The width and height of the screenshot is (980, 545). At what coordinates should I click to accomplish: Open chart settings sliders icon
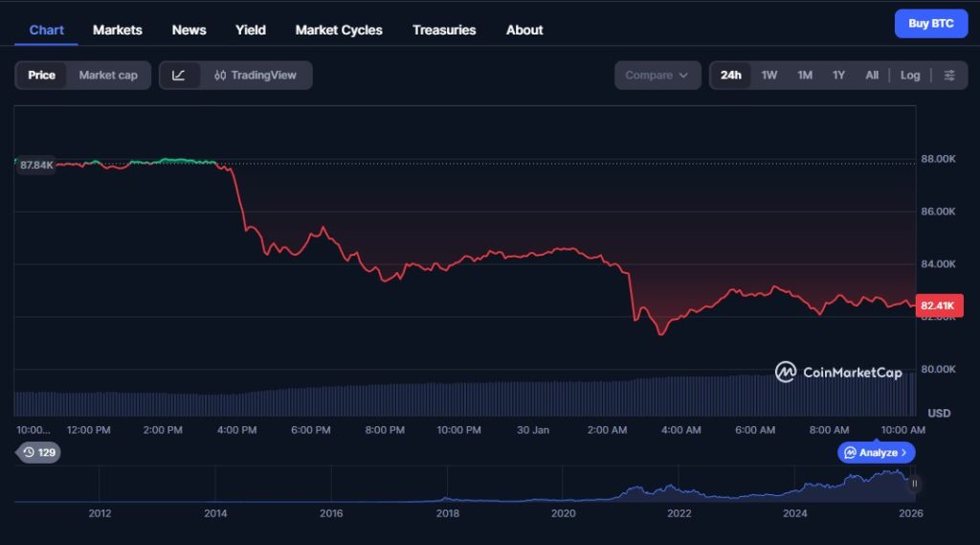[948, 76]
